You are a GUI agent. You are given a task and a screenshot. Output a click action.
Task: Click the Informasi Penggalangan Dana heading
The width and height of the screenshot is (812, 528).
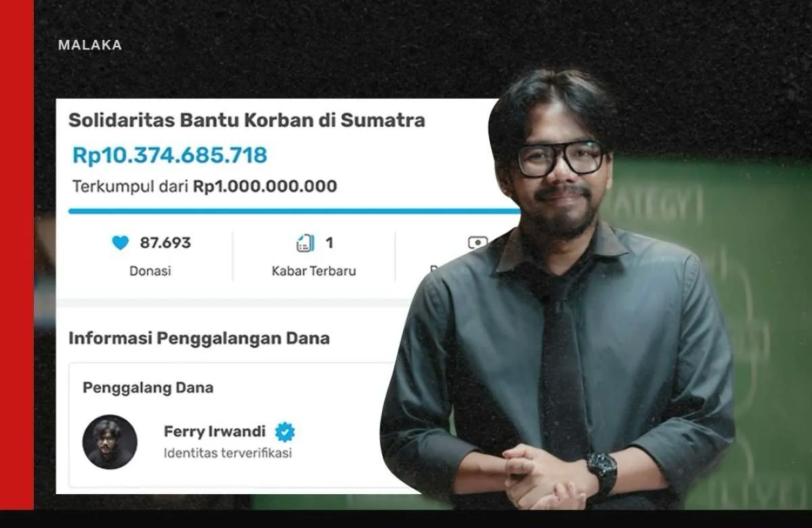coord(199,338)
